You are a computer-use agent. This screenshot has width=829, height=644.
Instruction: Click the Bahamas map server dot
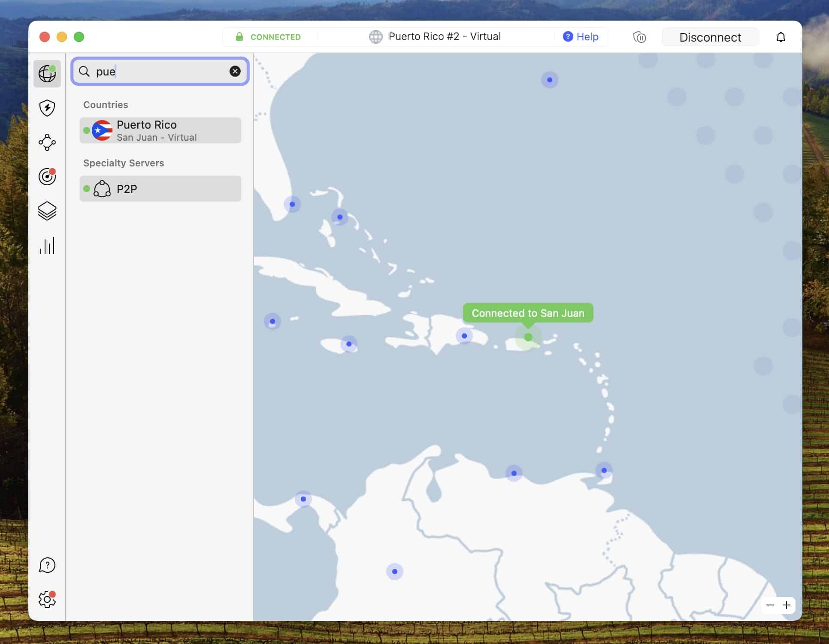pos(340,217)
